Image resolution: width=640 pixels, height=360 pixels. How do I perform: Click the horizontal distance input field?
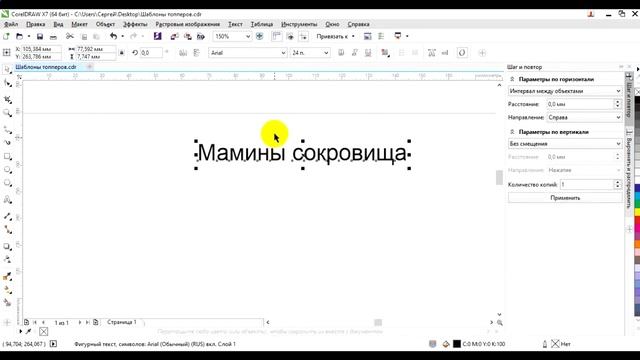580,104
